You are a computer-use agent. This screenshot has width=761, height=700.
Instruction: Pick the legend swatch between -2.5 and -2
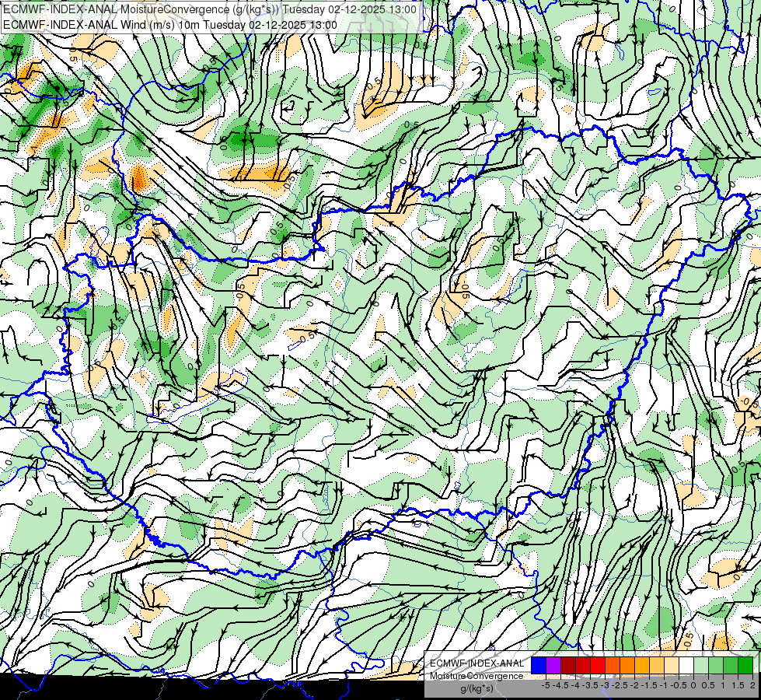627,665
